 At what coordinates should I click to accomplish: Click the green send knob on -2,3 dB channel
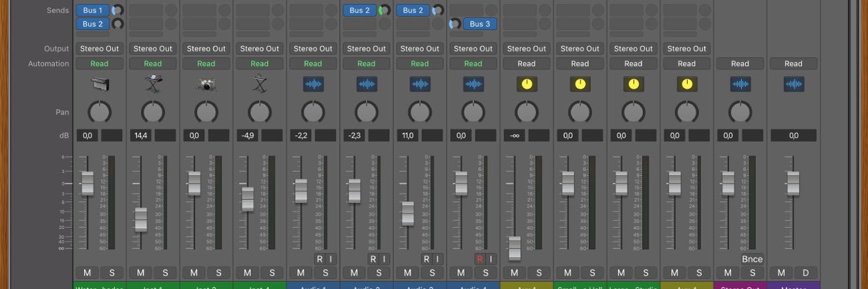tap(385, 10)
